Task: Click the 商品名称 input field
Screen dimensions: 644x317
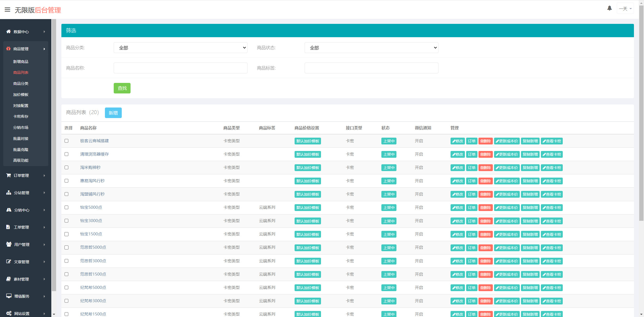Action: point(180,68)
